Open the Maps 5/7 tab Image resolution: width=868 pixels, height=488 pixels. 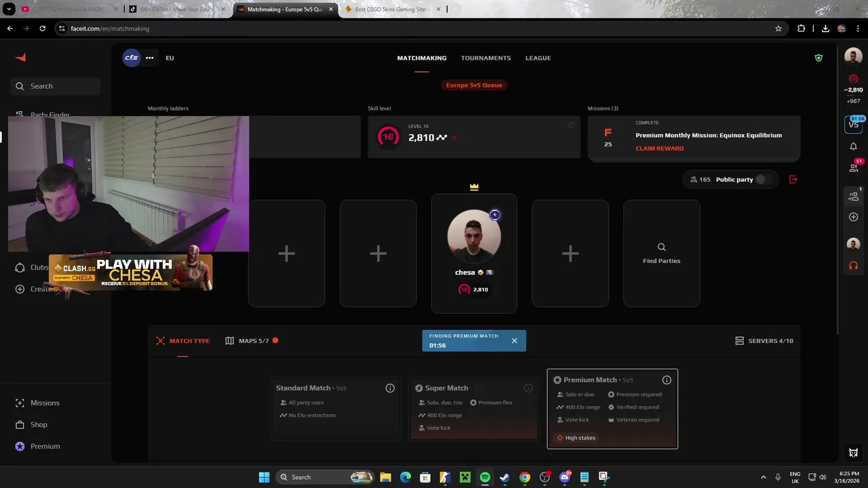(252, 341)
